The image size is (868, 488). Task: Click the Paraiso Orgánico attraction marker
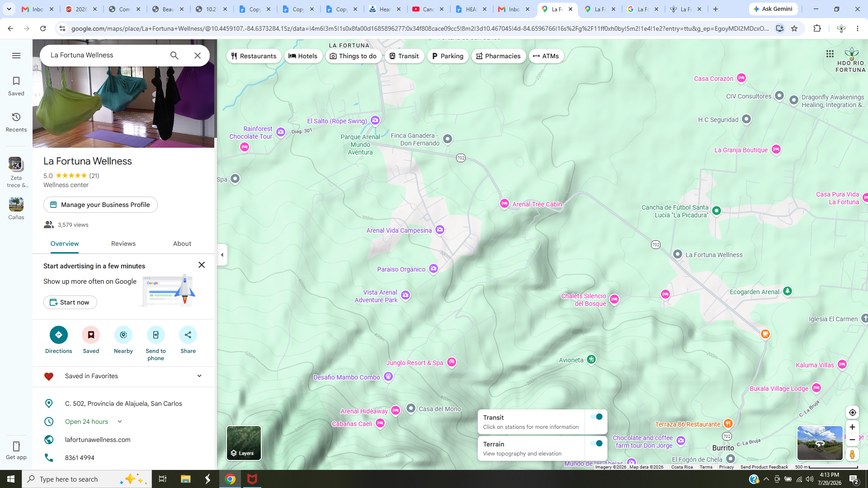click(x=434, y=269)
